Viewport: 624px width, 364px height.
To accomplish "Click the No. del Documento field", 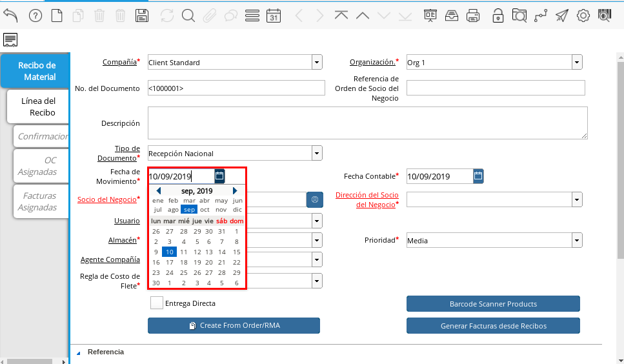I will point(236,88).
